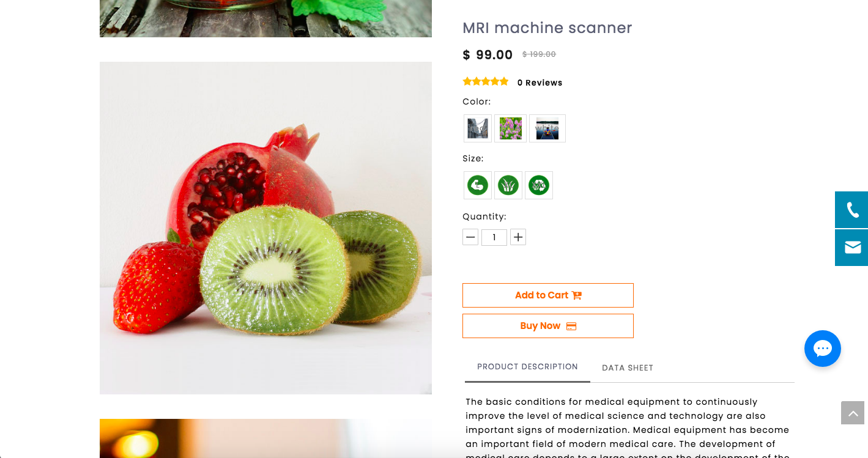The height and width of the screenshot is (458, 868).
Task: Choose the street photo color swatch
Action: tap(478, 128)
